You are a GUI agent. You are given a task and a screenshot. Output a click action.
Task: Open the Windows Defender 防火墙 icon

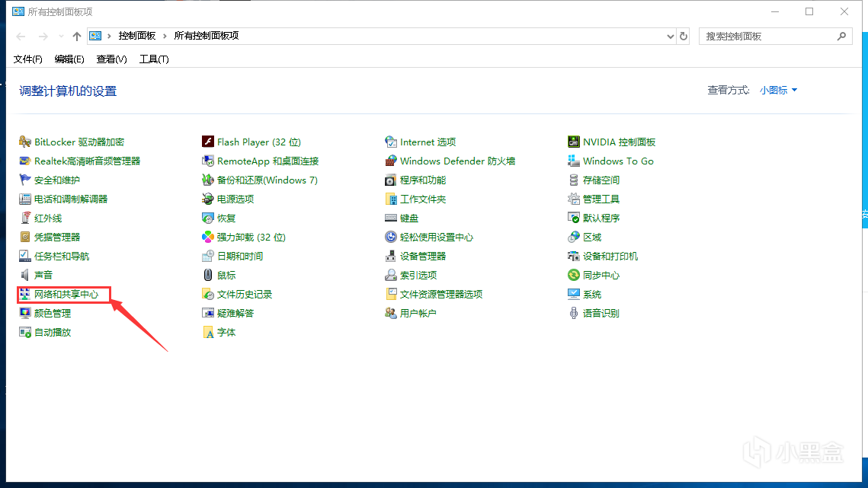point(391,161)
